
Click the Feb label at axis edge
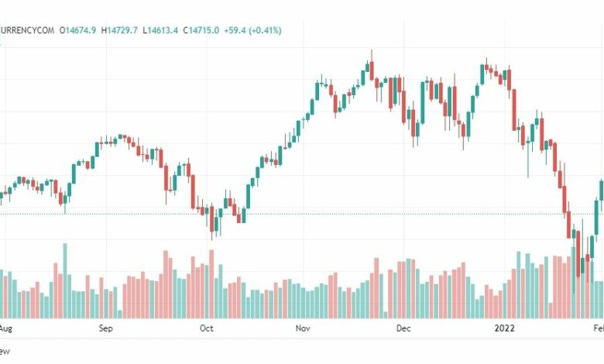[599, 328]
